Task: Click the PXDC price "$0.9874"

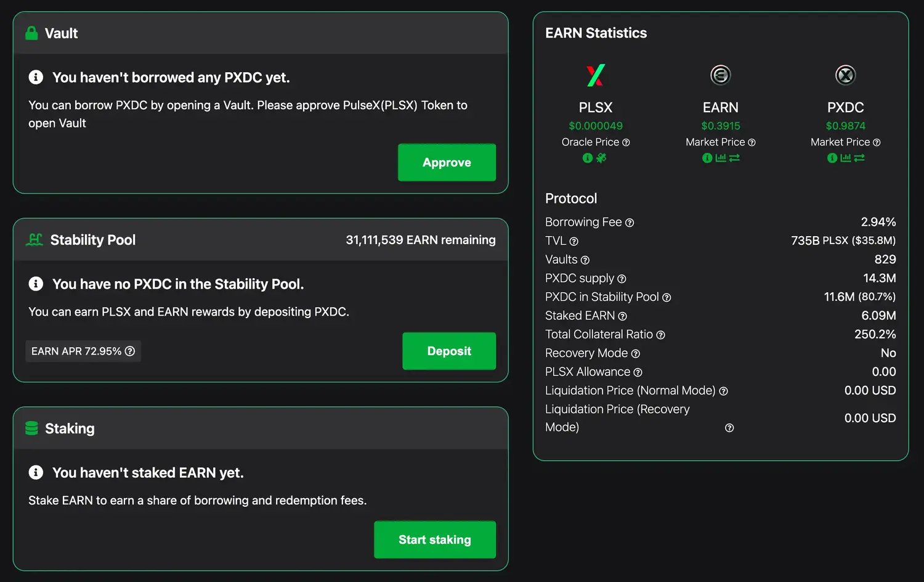Action: [x=846, y=126]
